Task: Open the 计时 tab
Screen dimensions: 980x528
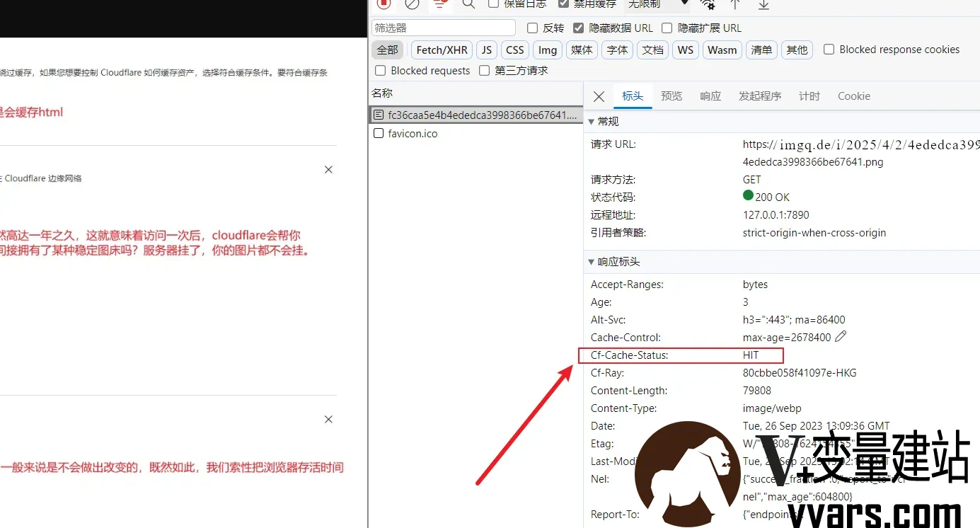Action: (x=809, y=96)
